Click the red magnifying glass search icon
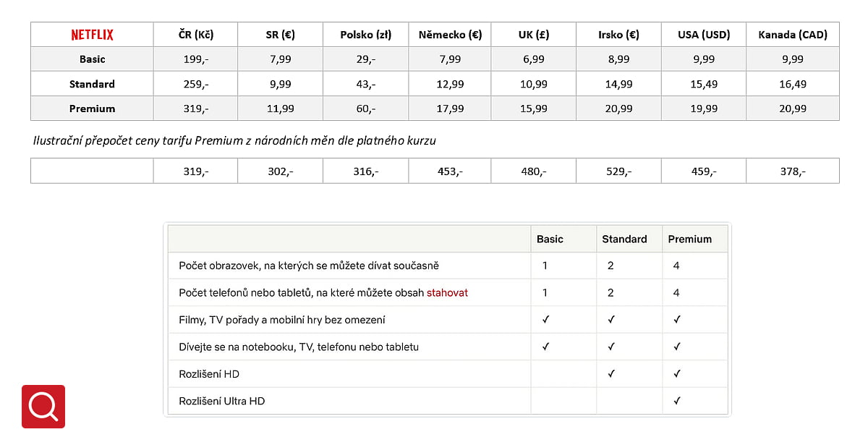 coord(43,407)
